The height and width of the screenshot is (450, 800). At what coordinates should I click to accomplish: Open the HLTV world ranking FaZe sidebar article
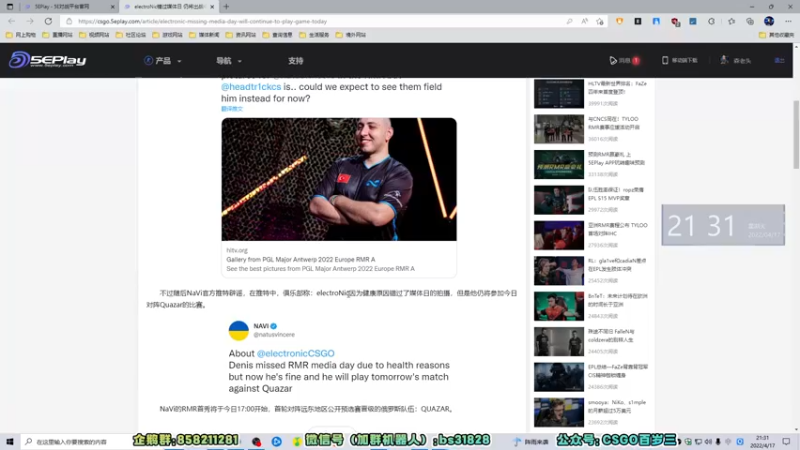point(591,93)
